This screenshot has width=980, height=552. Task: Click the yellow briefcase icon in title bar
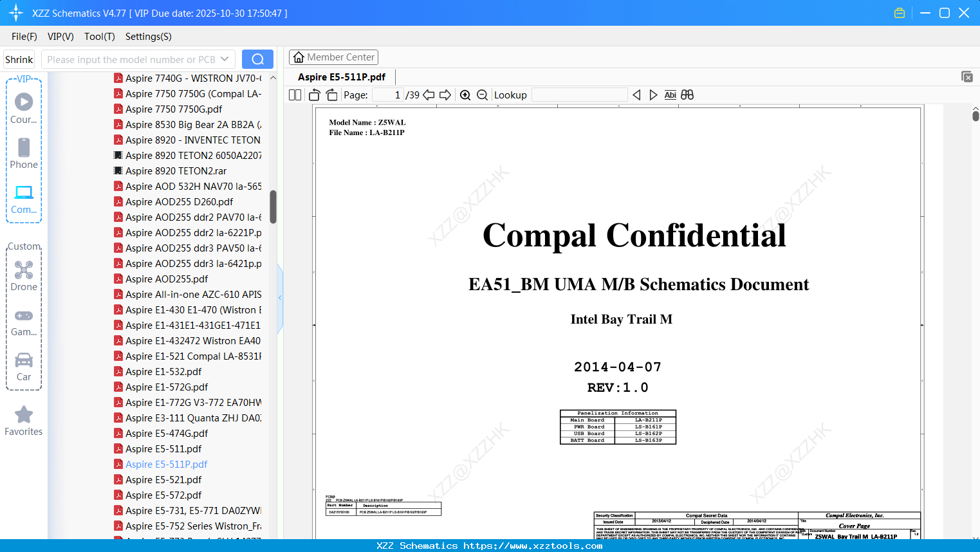tap(900, 13)
